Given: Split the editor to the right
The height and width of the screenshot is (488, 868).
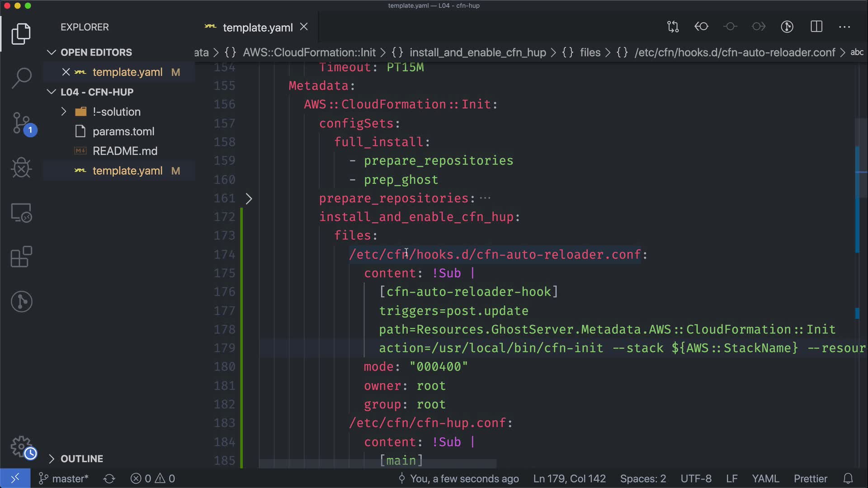Looking at the screenshot, I should point(816,27).
